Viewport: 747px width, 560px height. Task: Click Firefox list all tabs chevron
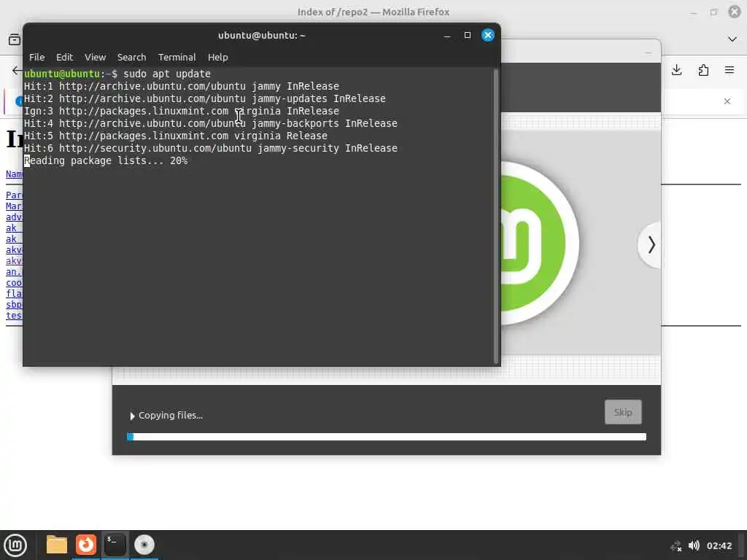click(732, 39)
